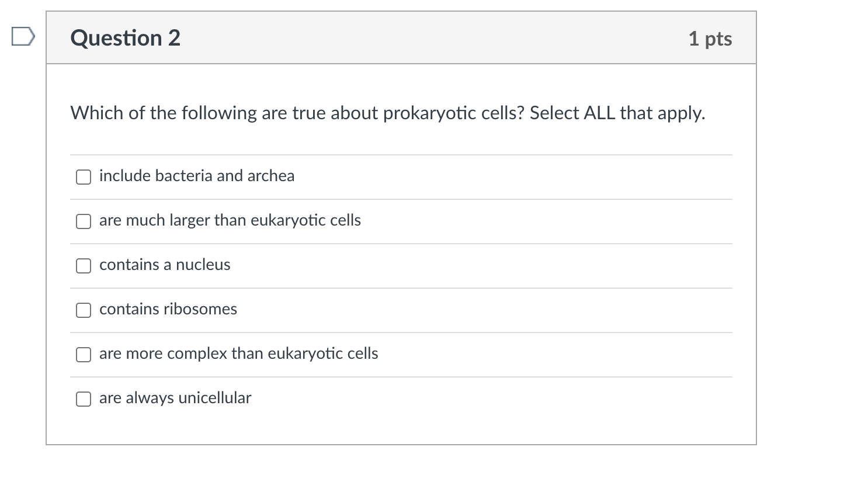Image resolution: width=868 pixels, height=478 pixels.
Task: Click the 'include bacteria and archea' answer text
Action: tap(197, 176)
